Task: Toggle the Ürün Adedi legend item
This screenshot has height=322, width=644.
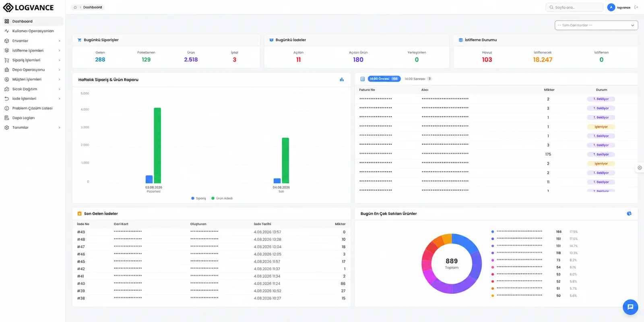Action: coord(222,198)
